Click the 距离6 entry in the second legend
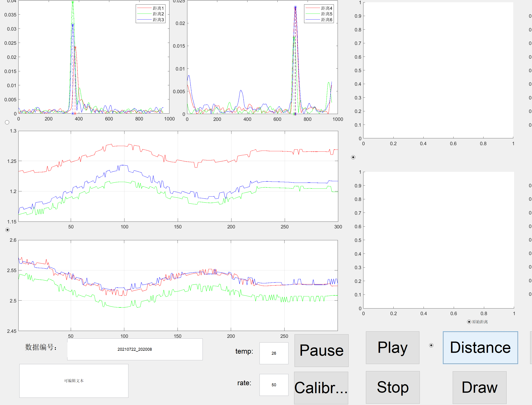The width and height of the screenshot is (532, 405). [x=326, y=20]
